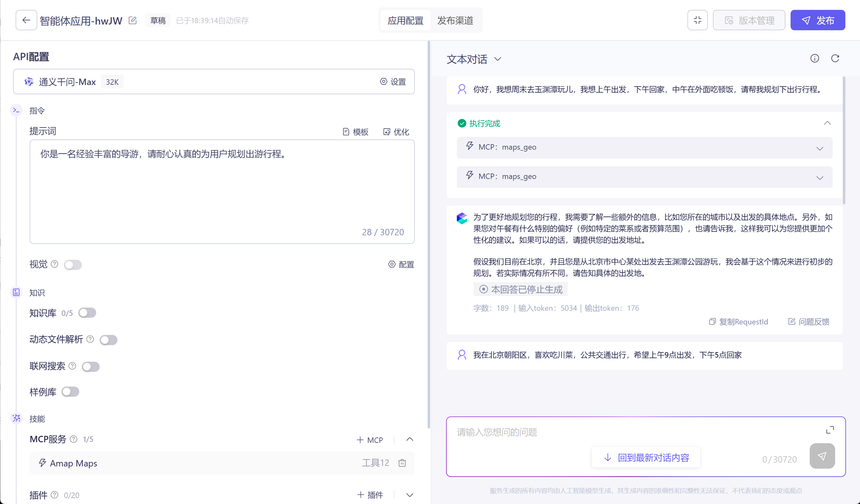Click into the 提示词 prompt text area
The width and height of the screenshot is (860, 504).
click(222, 191)
